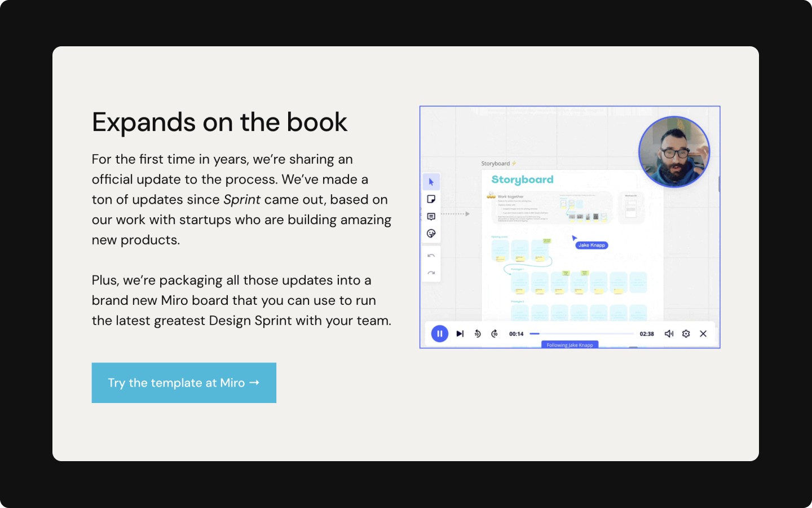The width and height of the screenshot is (812, 508).
Task: Skip to next video segment
Action: pyautogui.click(x=460, y=334)
